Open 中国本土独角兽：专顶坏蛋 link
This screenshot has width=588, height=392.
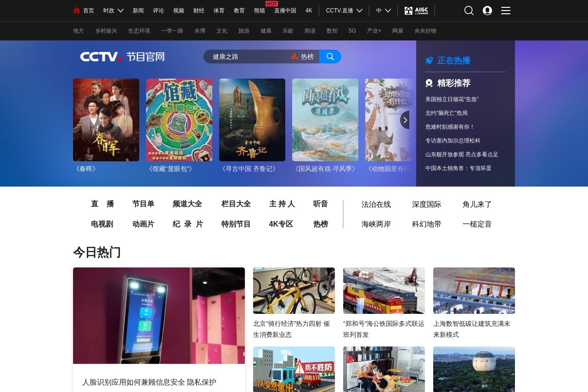tap(458, 168)
